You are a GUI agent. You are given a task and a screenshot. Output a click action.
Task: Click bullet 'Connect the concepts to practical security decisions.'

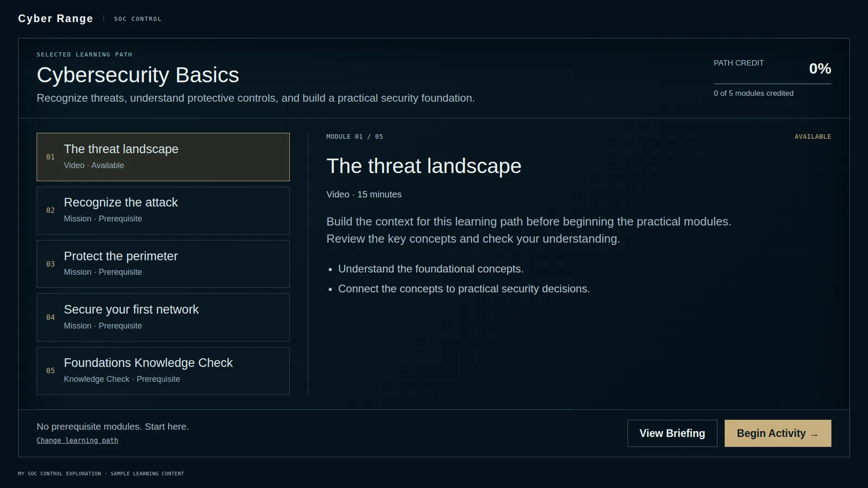pos(464,289)
